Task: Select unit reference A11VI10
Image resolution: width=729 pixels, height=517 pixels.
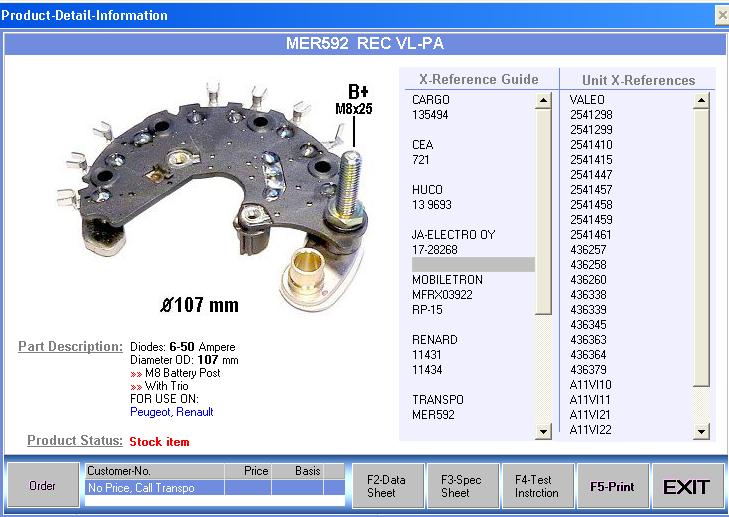Action: coord(590,385)
